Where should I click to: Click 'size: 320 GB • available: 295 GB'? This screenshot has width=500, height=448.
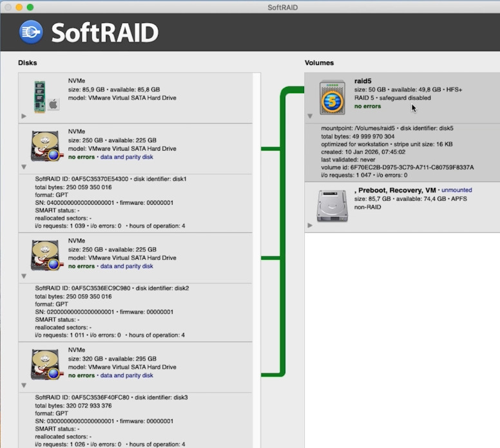112,359
